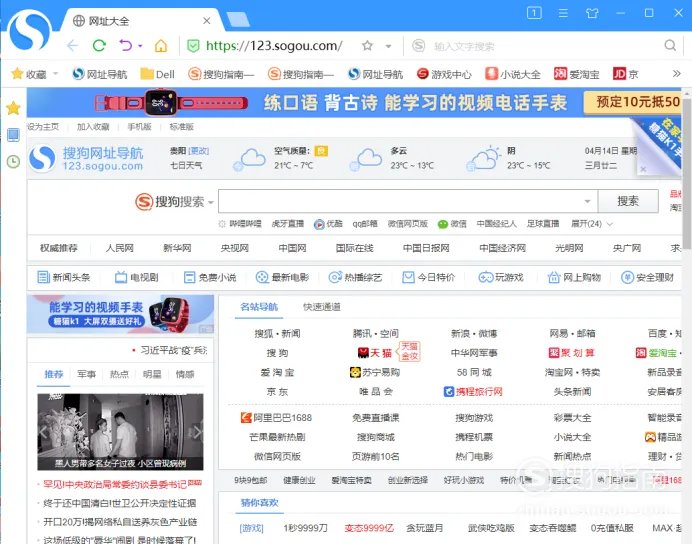
Task: Click 设为主页 link
Action: [x=43, y=127]
